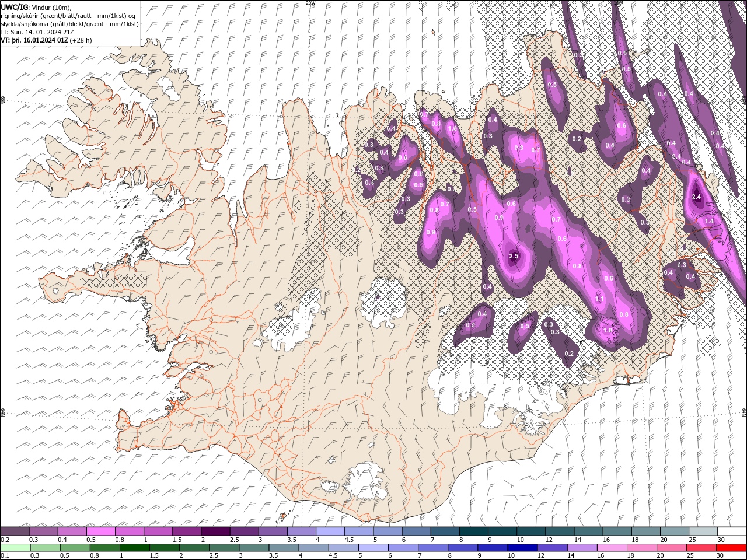Click the bright pink snow swatch between 0.5 and 0.8
This screenshot has height=560, width=747.
pos(101,531)
